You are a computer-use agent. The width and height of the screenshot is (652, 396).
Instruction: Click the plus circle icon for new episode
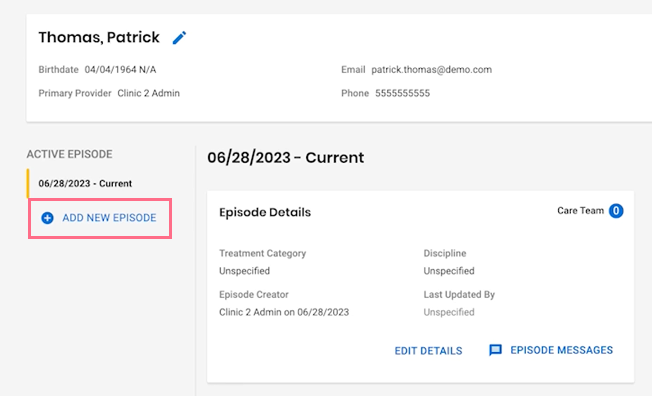point(47,218)
